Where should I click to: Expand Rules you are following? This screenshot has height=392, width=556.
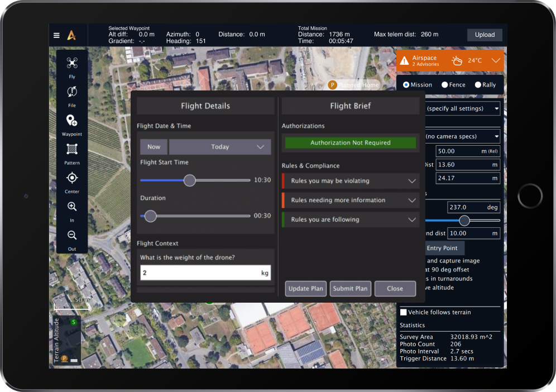351,219
